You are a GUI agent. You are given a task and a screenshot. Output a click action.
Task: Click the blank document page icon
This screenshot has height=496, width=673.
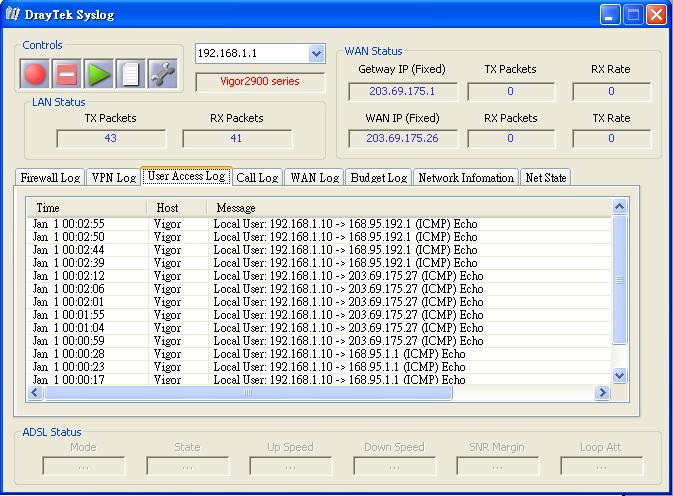(129, 73)
